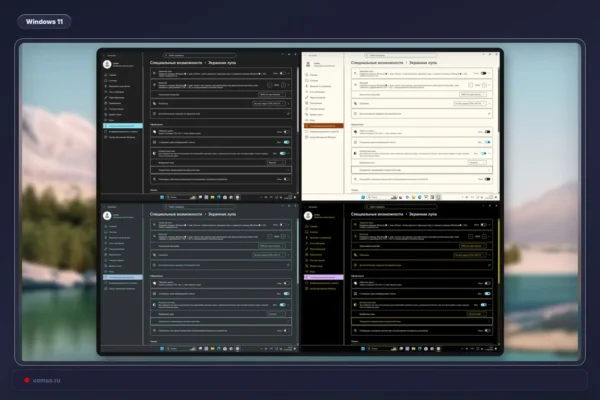Turn on Magnifier switch in cyan-accent dark window
Image resolution: width=600 pixels, height=400 pixels.
point(282,73)
